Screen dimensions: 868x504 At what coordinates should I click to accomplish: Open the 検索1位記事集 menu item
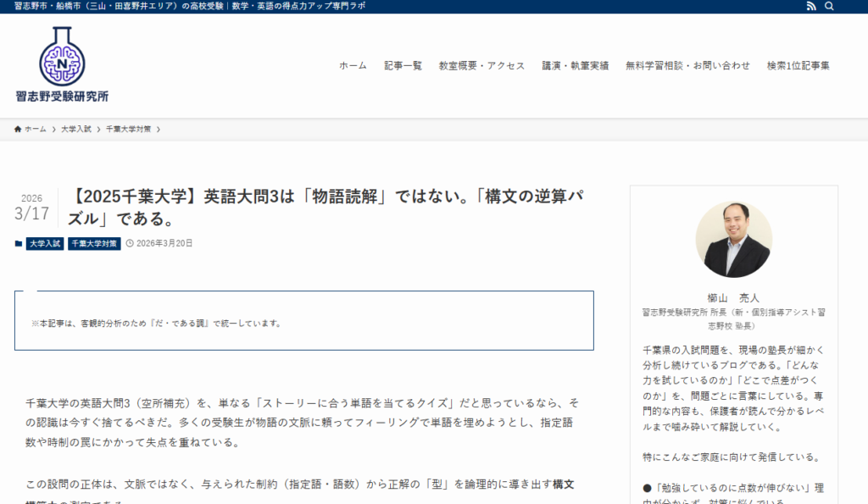(798, 66)
